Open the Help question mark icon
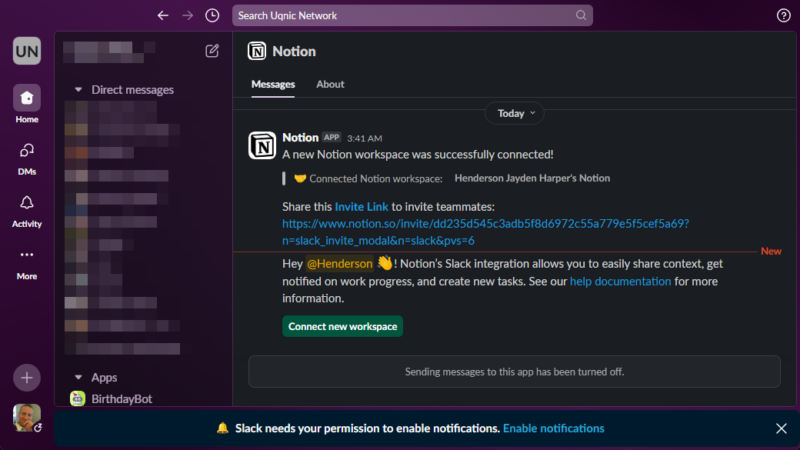The width and height of the screenshot is (800, 450). coord(783,16)
